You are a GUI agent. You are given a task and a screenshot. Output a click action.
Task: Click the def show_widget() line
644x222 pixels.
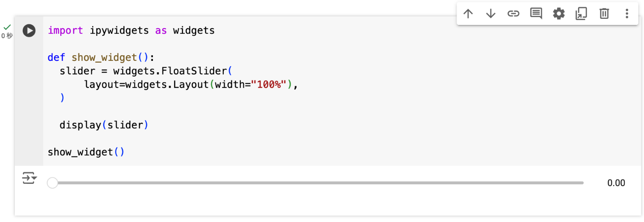(101, 58)
